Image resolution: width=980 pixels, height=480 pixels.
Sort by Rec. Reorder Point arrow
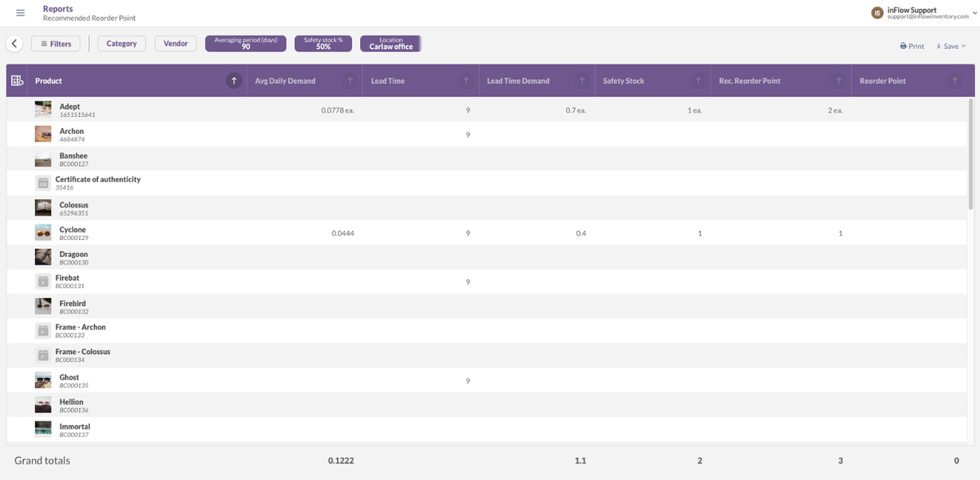pyautogui.click(x=838, y=81)
